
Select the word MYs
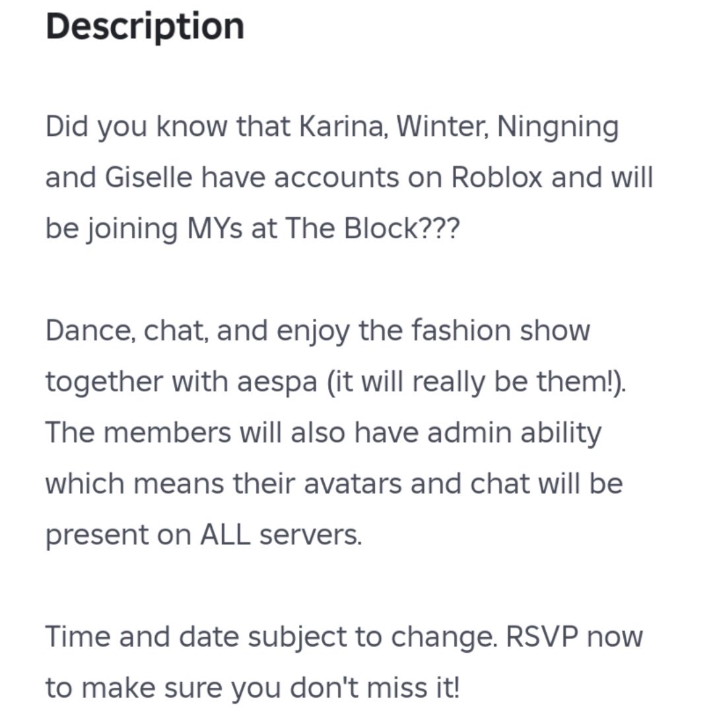pos(215,228)
